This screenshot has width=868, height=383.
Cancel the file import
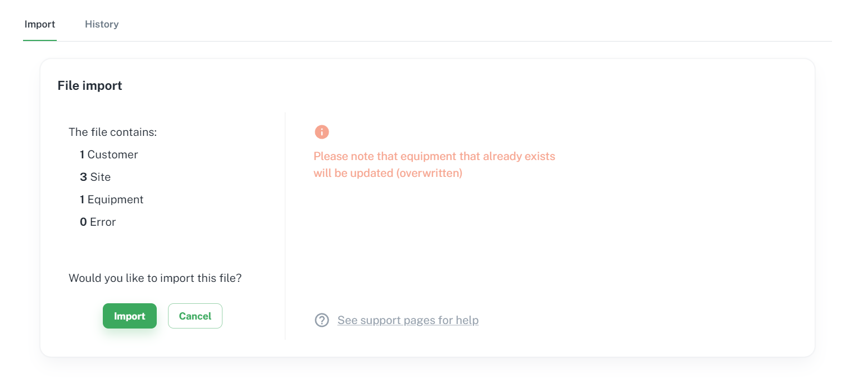(x=195, y=316)
